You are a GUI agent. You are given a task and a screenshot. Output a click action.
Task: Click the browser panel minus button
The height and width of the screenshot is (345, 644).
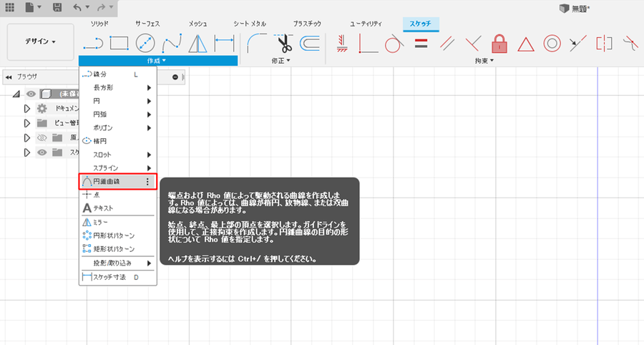[175, 77]
